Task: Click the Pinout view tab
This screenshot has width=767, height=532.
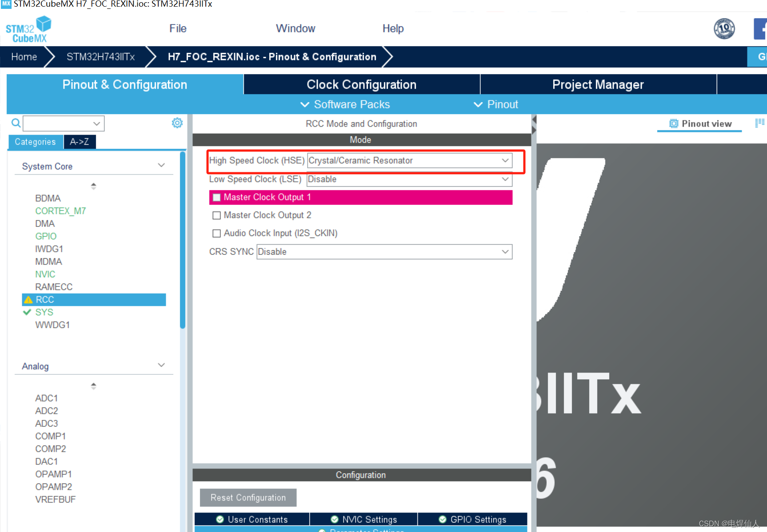Action: (x=700, y=124)
